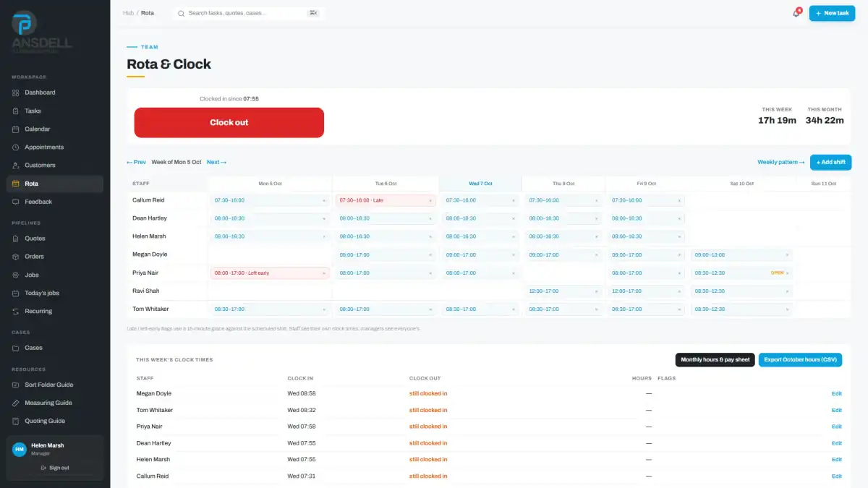
Task: Open the Weekly pattern link
Action: (781, 162)
